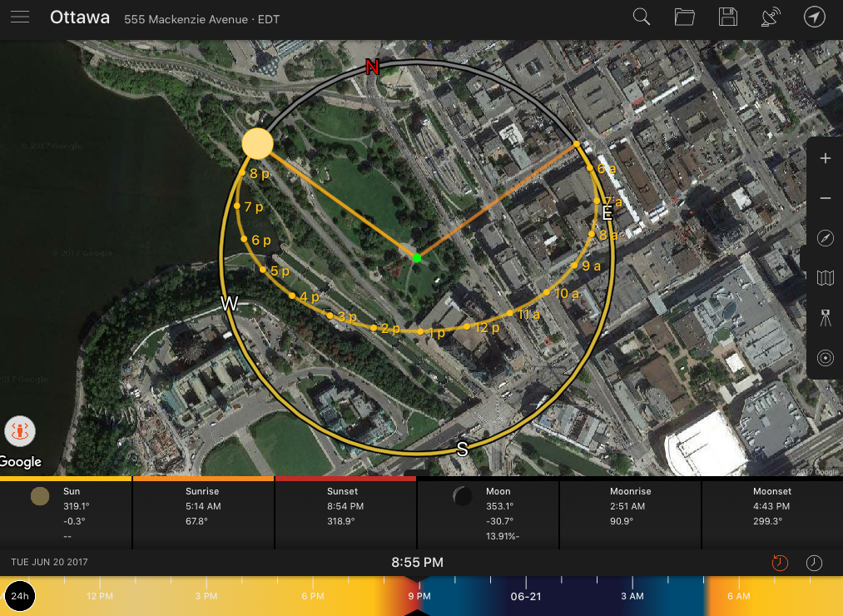Screen dimensions: 843x616
Task: Center map on current GPS location
Action: pos(815,17)
